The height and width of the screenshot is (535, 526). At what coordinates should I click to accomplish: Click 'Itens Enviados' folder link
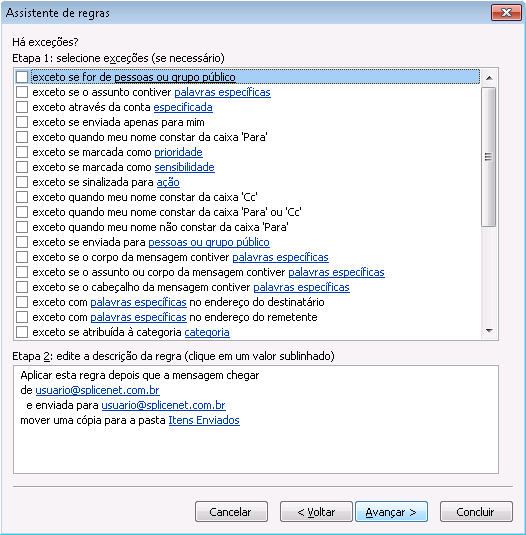[x=204, y=420]
